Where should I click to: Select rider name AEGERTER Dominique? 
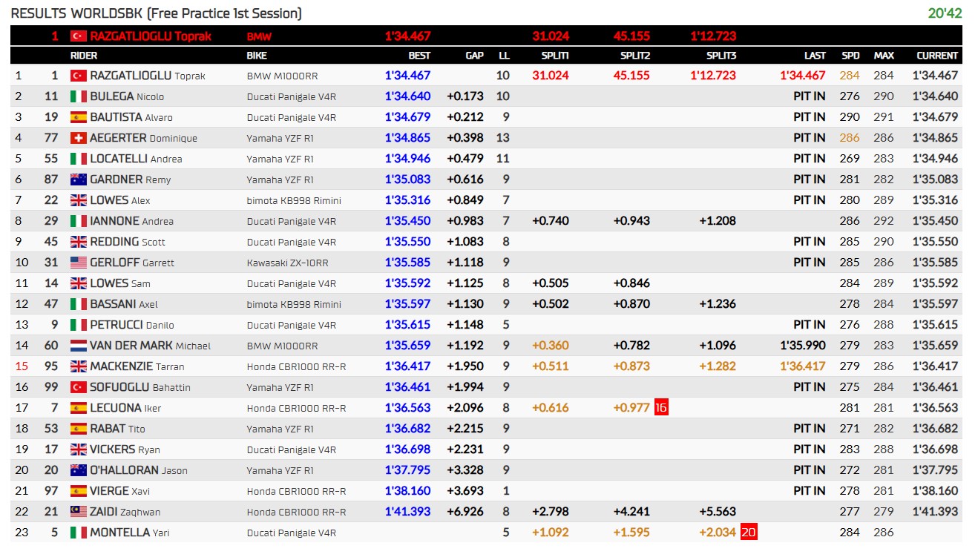[143, 138]
